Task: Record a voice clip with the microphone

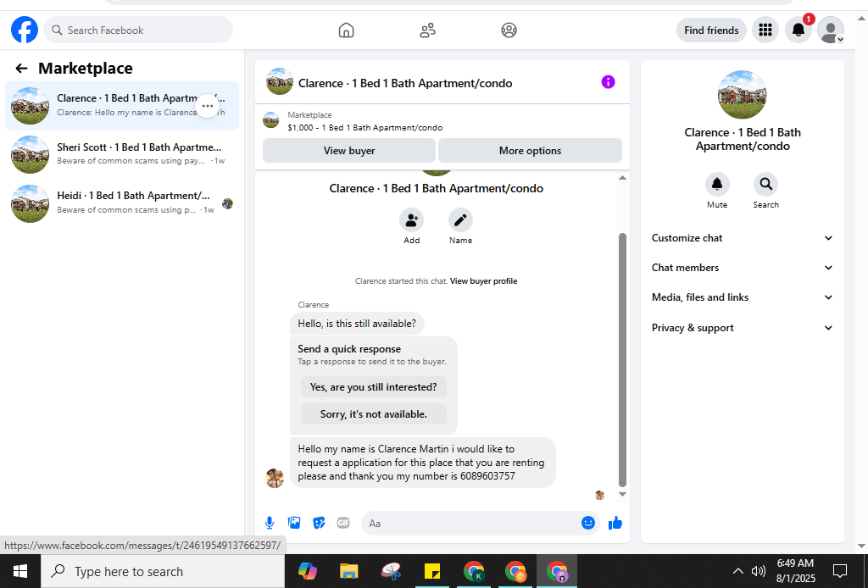Action: coord(270,523)
